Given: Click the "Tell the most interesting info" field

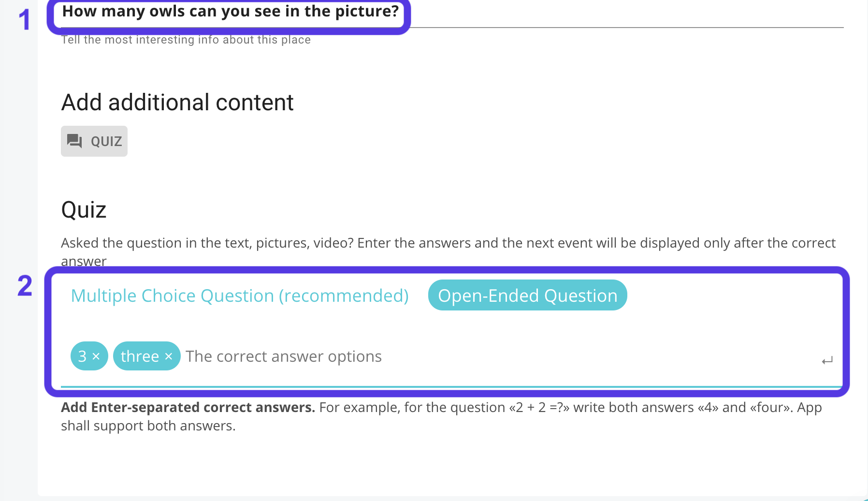Looking at the screenshot, I should click(186, 40).
